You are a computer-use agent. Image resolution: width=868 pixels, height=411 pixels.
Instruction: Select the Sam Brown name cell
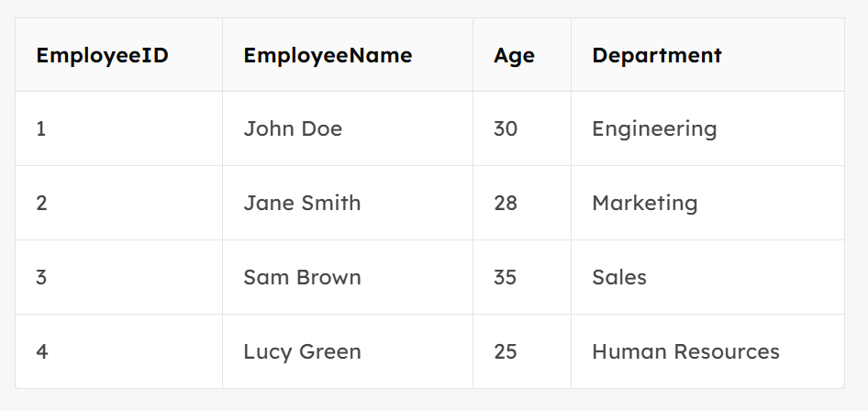[348, 276]
